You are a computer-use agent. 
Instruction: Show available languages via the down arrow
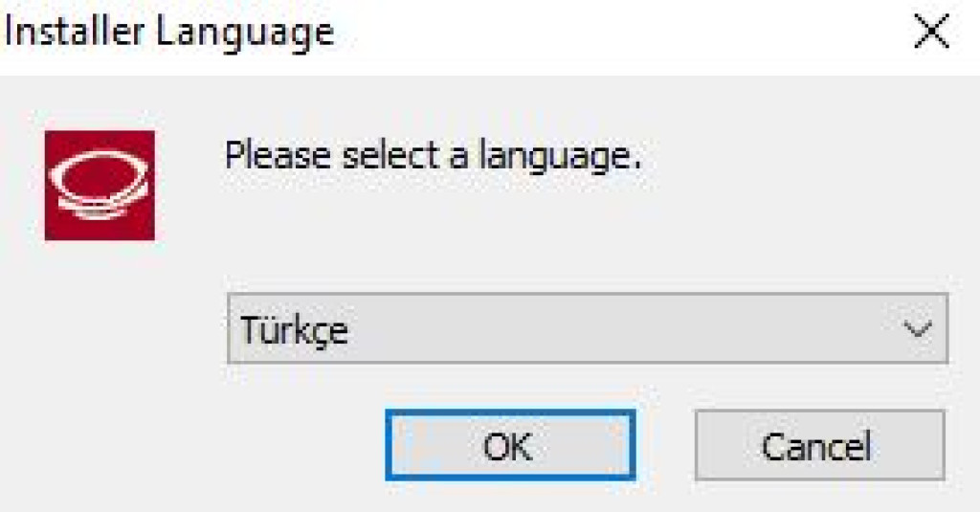(917, 329)
